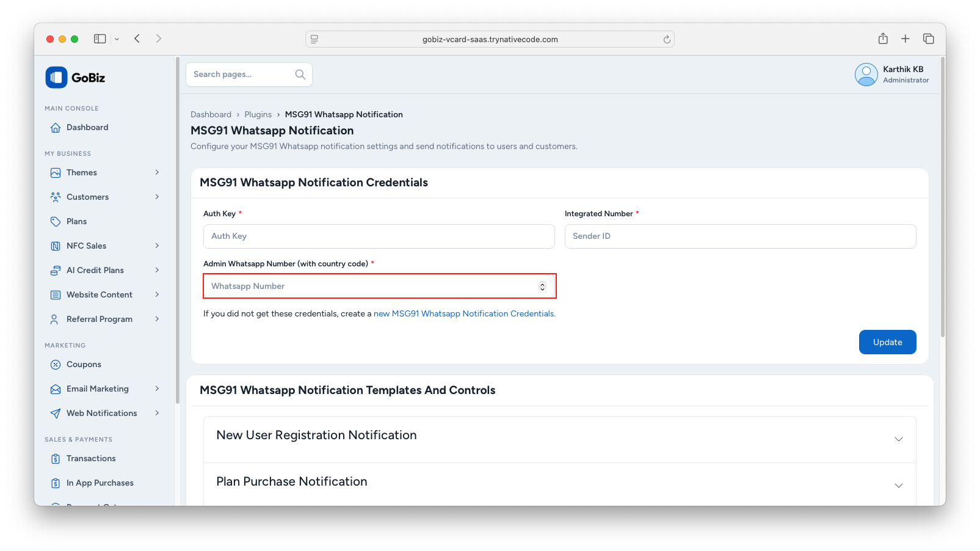Screen dimensions: 980x551
Task: Click the site settings icon in address bar
Action: 314,39
